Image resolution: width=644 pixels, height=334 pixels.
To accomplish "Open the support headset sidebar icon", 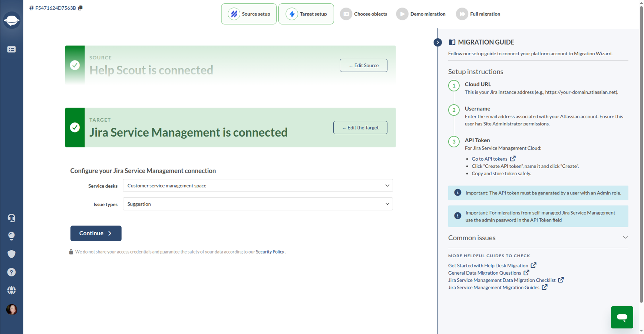I will tap(11, 218).
